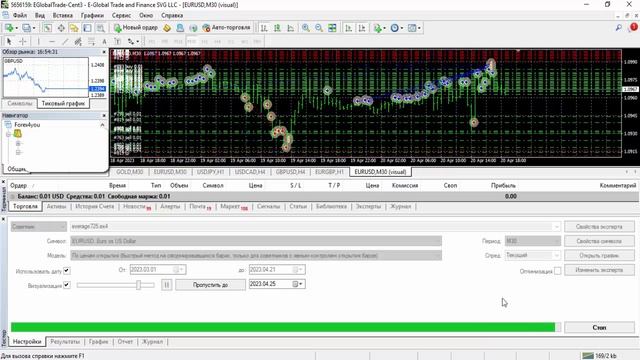
Task: Open the indicators list icon
Action: (x=378, y=28)
